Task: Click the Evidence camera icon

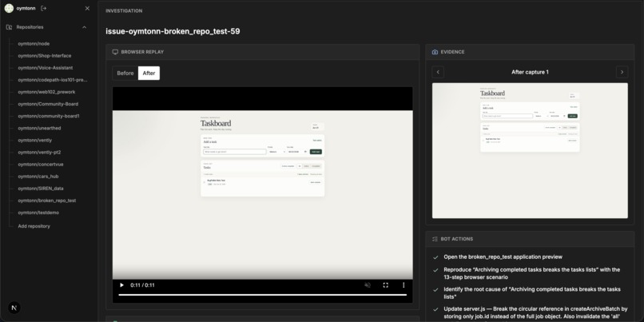Action: [435, 52]
